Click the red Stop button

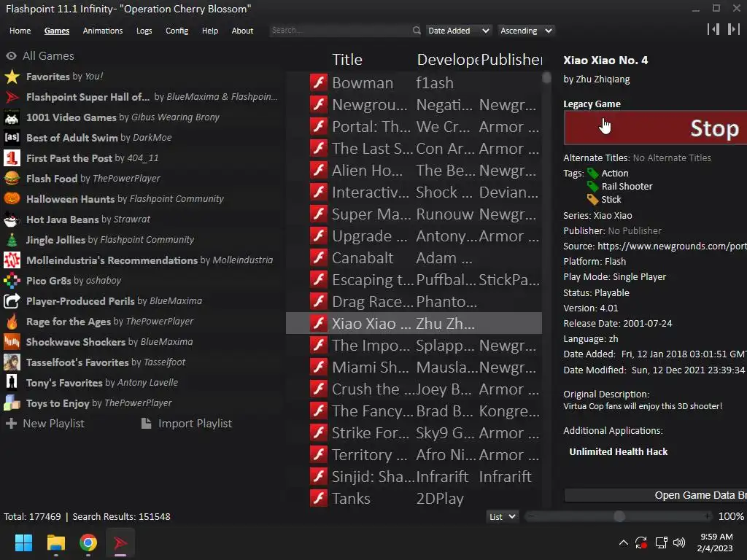coord(655,128)
